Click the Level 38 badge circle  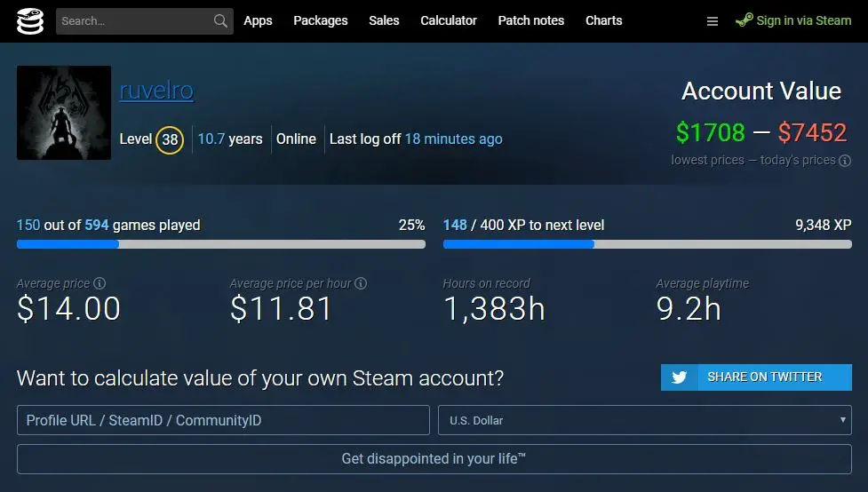[x=170, y=139]
